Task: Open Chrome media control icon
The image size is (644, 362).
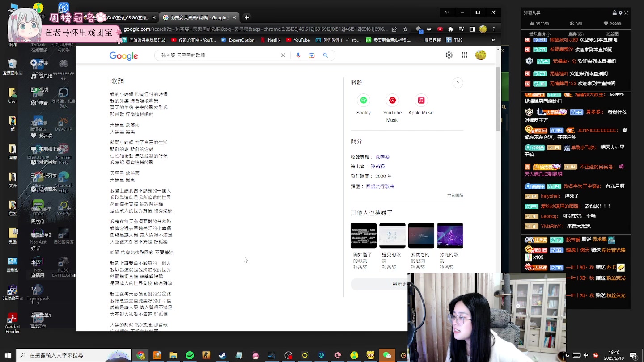Action: pos(462,29)
